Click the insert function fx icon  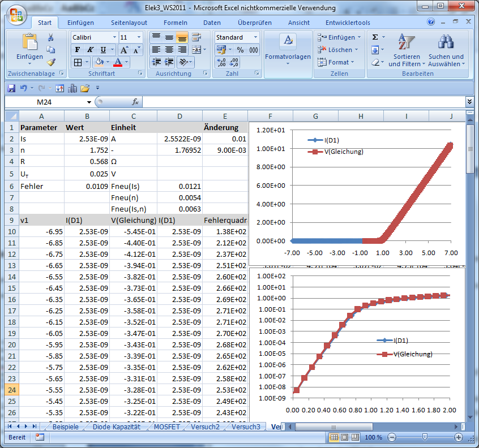coord(135,102)
